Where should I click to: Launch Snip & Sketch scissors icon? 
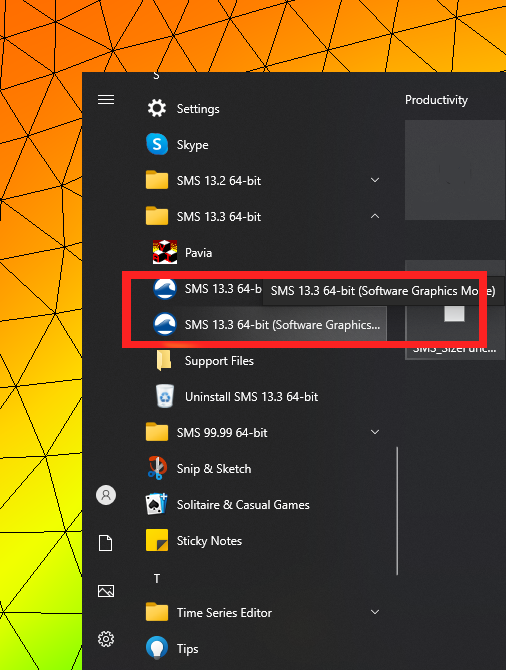click(x=157, y=468)
